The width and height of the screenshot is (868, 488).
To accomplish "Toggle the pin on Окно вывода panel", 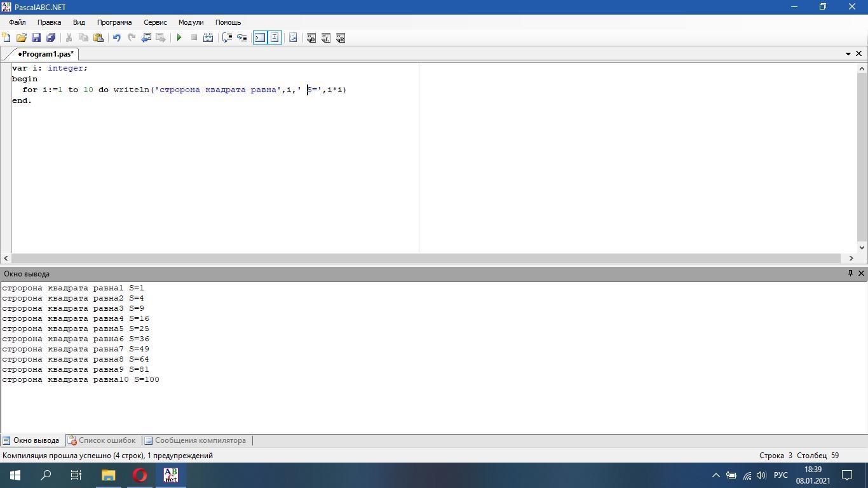I will coord(850,273).
